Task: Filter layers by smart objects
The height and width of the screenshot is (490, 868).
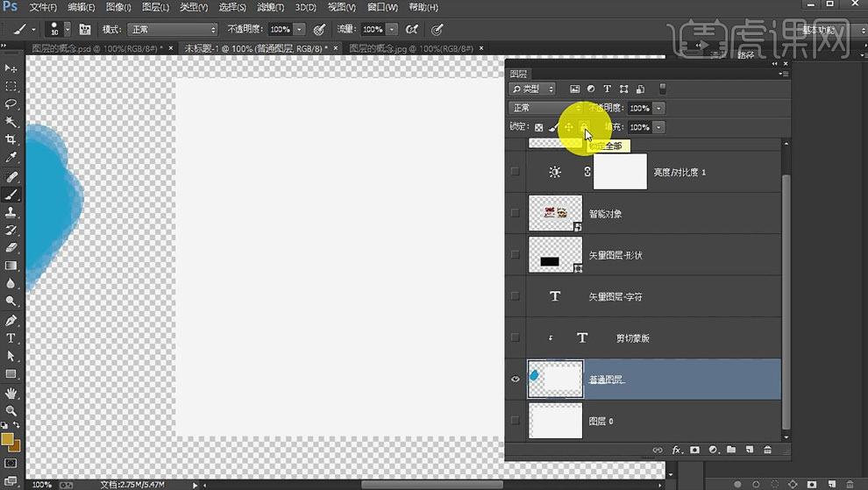Action: pos(641,89)
